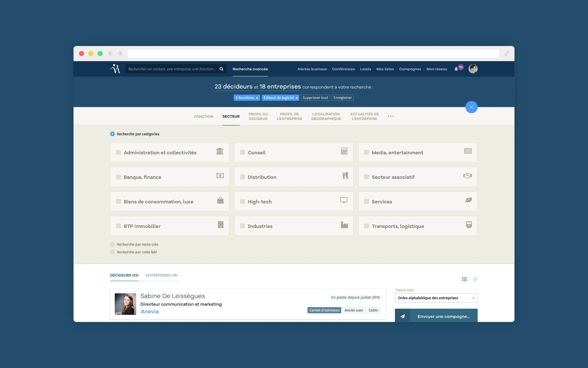
Task: Open Alertes business menu item
Action: pos(312,69)
